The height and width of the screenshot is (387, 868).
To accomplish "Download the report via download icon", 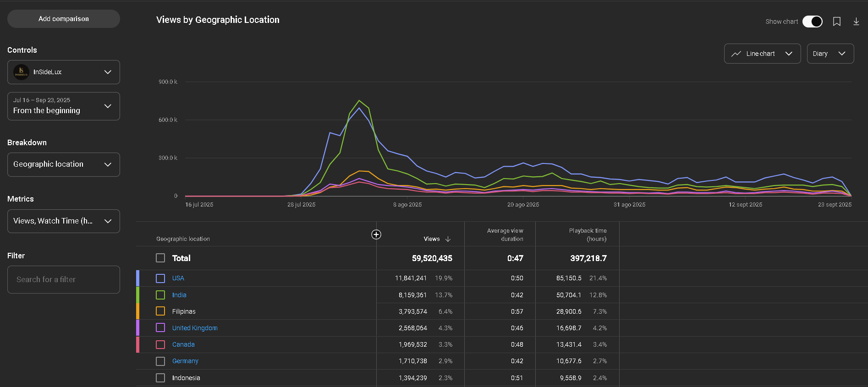I will click(856, 22).
